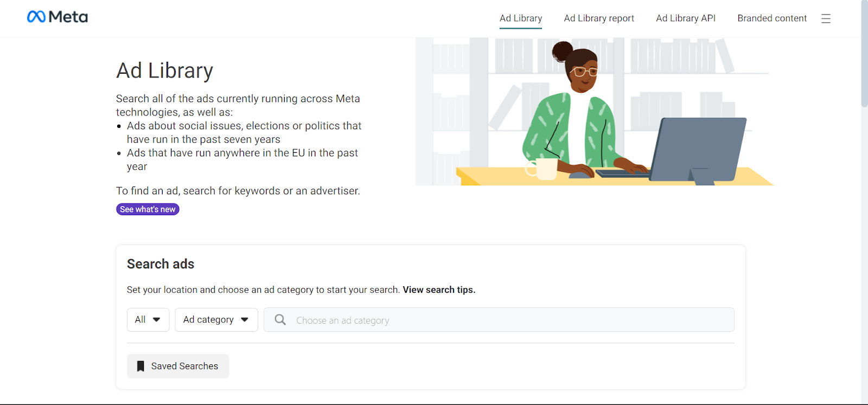The height and width of the screenshot is (405, 868).
Task: Click the magnifying glass search icon
Action: pyautogui.click(x=280, y=320)
